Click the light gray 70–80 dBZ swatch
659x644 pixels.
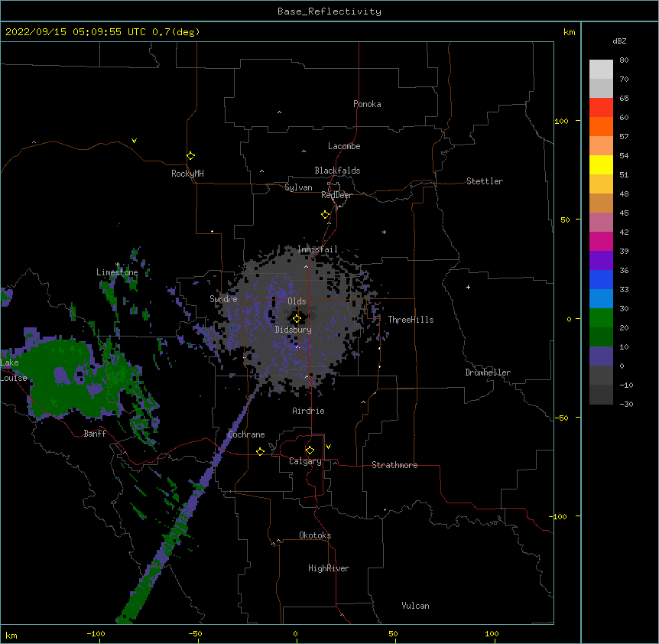[x=601, y=70]
